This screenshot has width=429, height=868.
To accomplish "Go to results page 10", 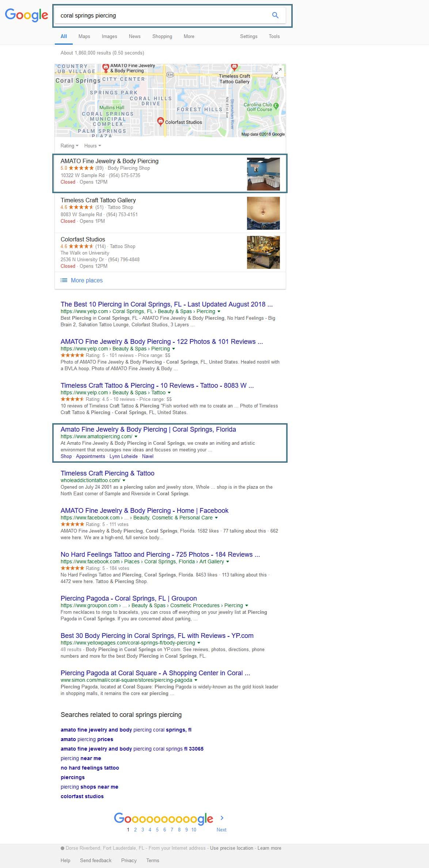I will click(194, 830).
